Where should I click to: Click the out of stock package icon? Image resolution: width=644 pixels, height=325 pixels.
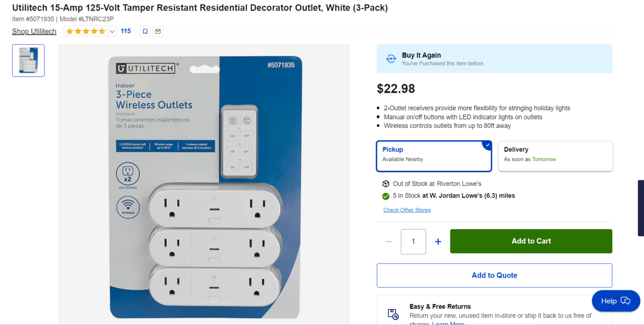(386, 184)
